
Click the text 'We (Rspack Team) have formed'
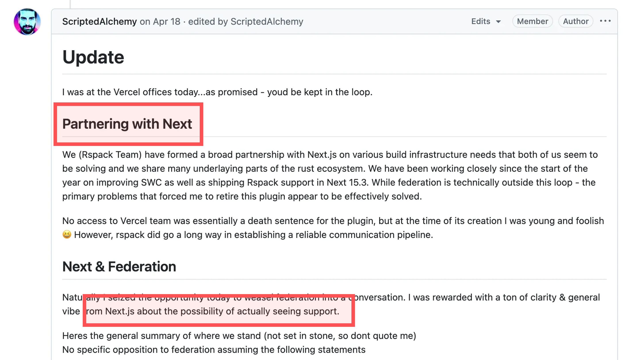[x=130, y=155]
